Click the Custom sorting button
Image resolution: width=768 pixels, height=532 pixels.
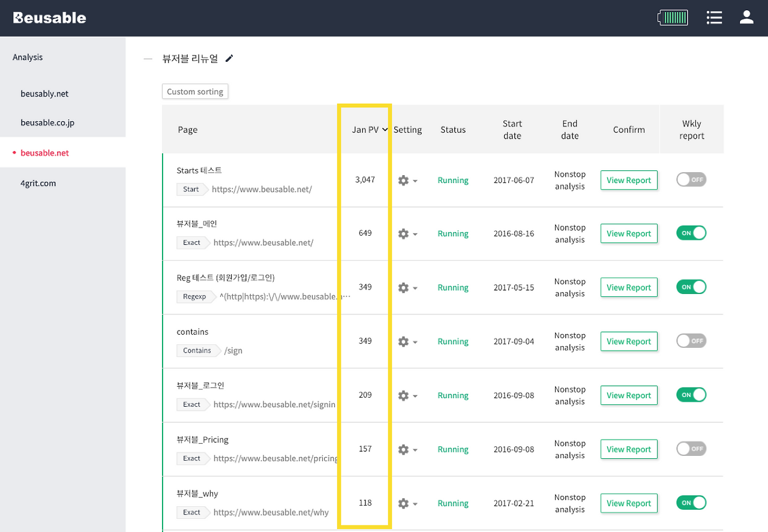[x=195, y=92]
